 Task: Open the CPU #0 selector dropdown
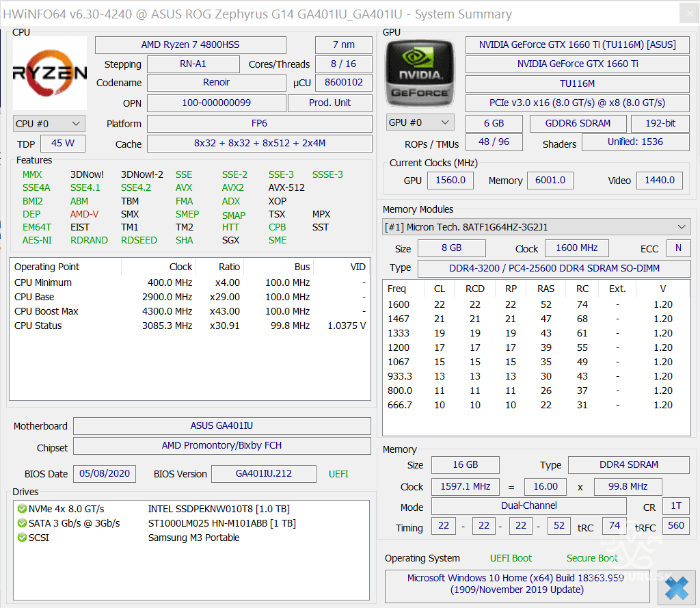(49, 124)
